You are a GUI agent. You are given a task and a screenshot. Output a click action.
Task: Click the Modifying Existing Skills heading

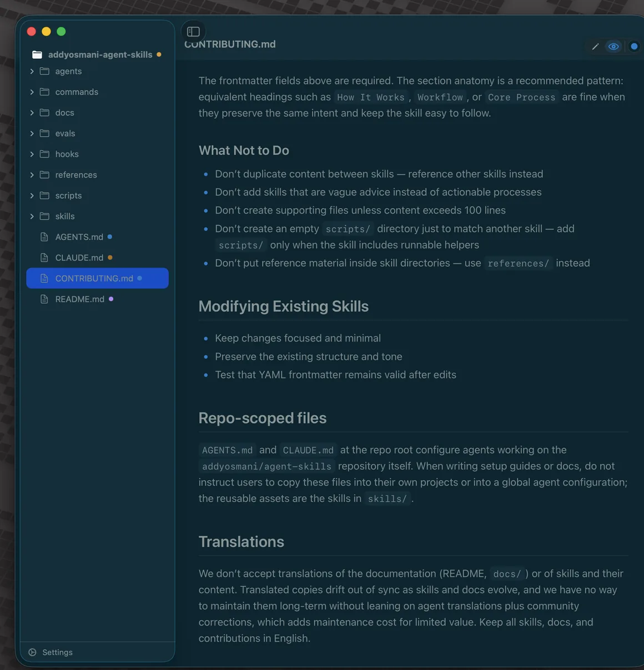click(x=284, y=306)
